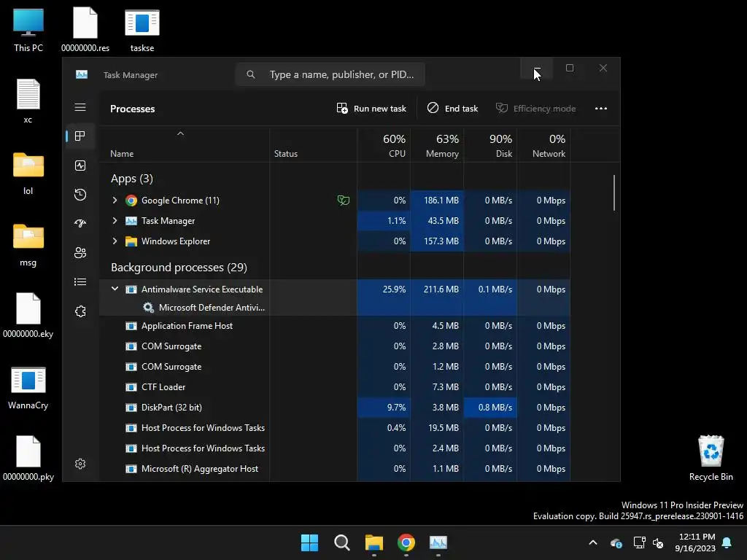The width and height of the screenshot is (747, 560).
Task: Select the msg folder on desktop
Action: (x=28, y=245)
